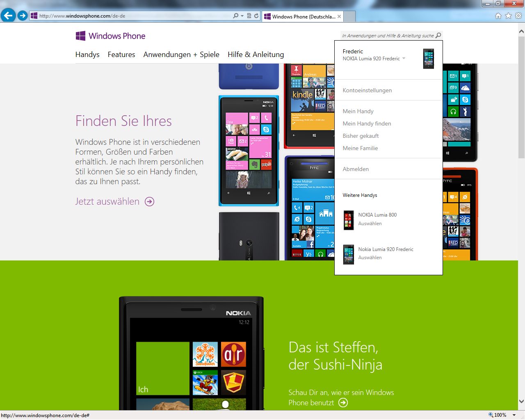Click Mein Handy finden entry
The height and width of the screenshot is (420, 525).
[367, 123]
